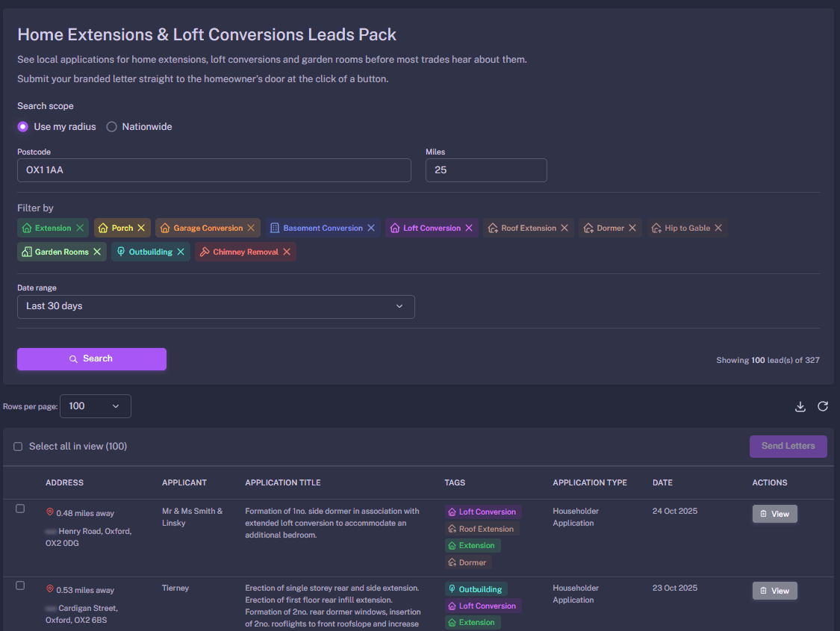The width and height of the screenshot is (840, 631).
Task: Remove the Porch filter chip
Action: coord(141,228)
